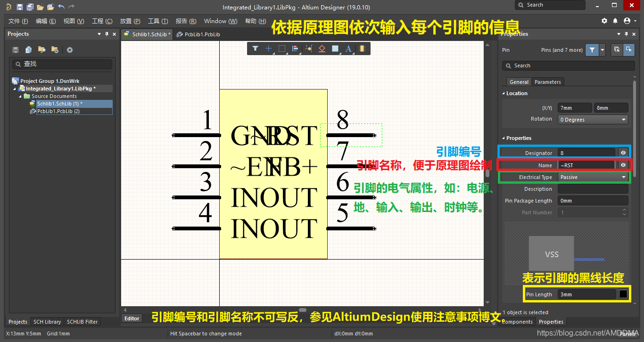The width and height of the screenshot is (644, 342).
Task: Toggle pin Name visibility eye icon
Action: (x=623, y=165)
